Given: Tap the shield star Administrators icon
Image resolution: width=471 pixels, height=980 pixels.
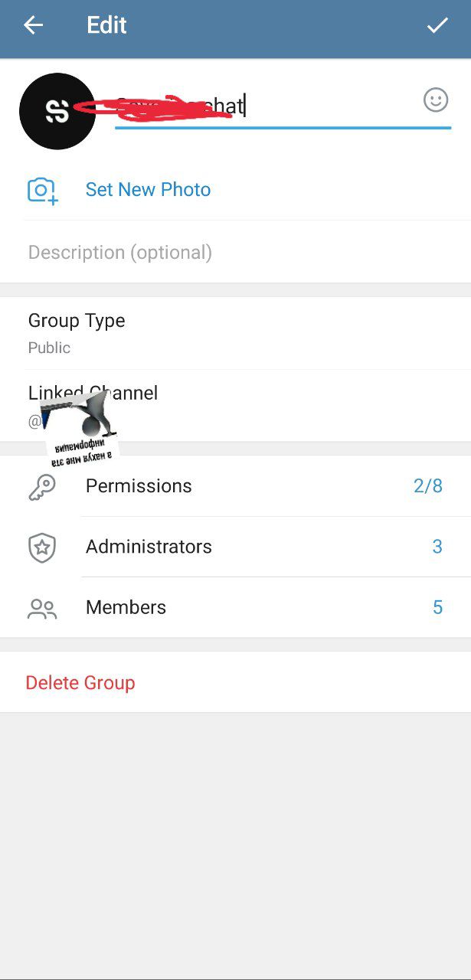Looking at the screenshot, I should pyautogui.click(x=42, y=547).
